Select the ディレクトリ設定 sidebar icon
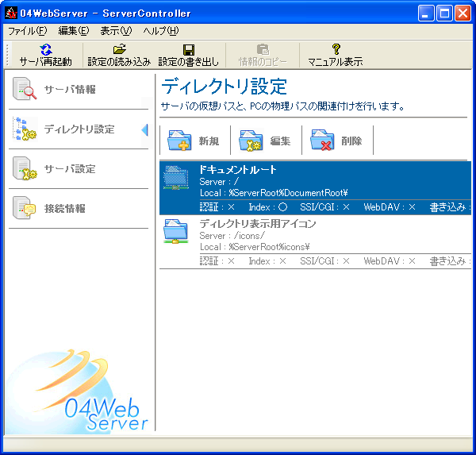The image size is (476, 455). pos(25,129)
